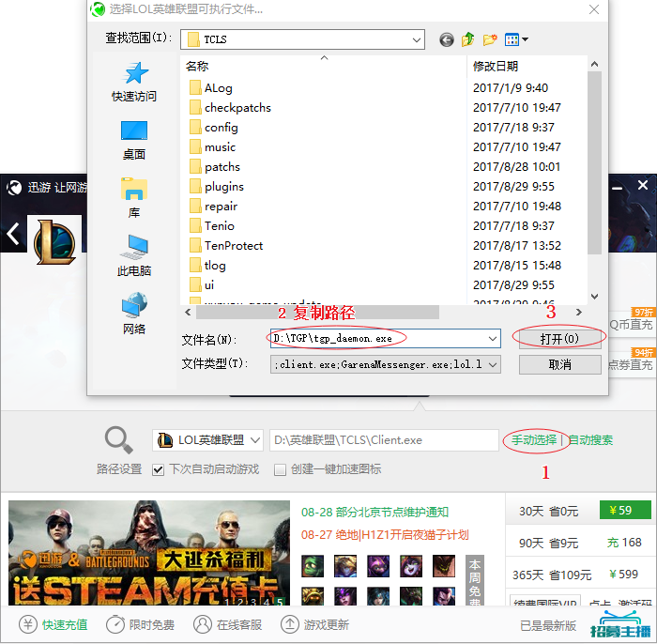Click the file list vertical scrollbar

(594, 162)
